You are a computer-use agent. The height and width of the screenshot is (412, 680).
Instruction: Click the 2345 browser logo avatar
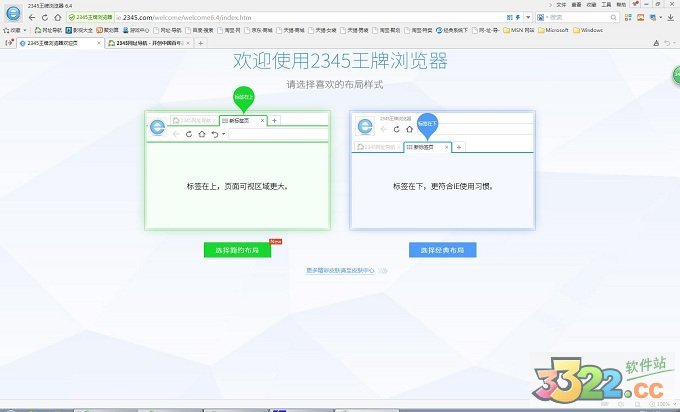[x=11, y=15]
